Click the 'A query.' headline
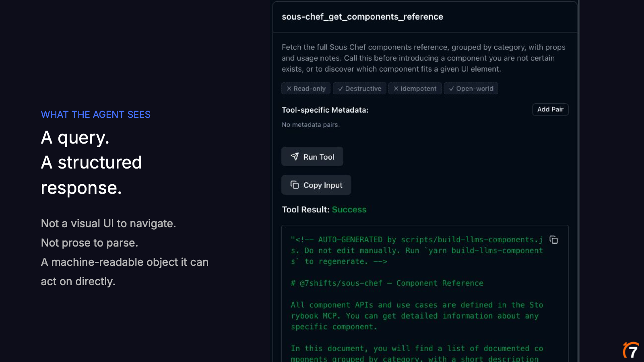 pyautogui.click(x=75, y=138)
